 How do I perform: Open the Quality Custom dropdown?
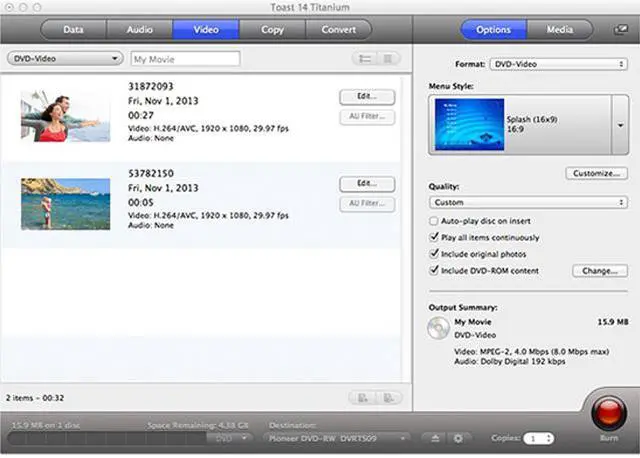[528, 202]
